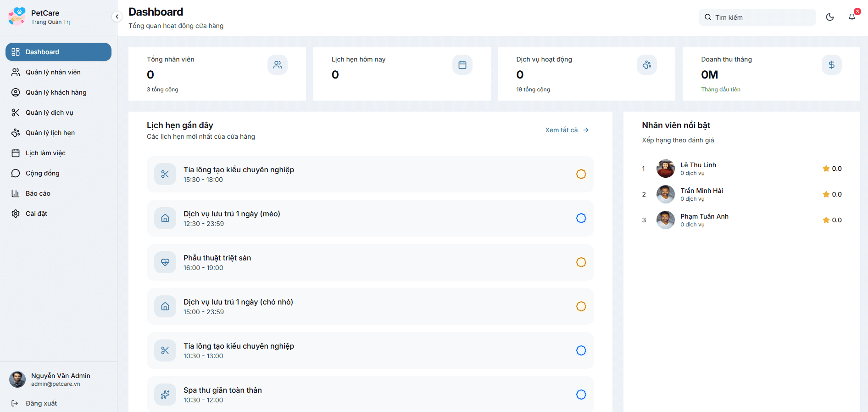Click the Đăng xuất logout button
Screen dimensions: 868x412
pyautogui.click(x=41, y=403)
